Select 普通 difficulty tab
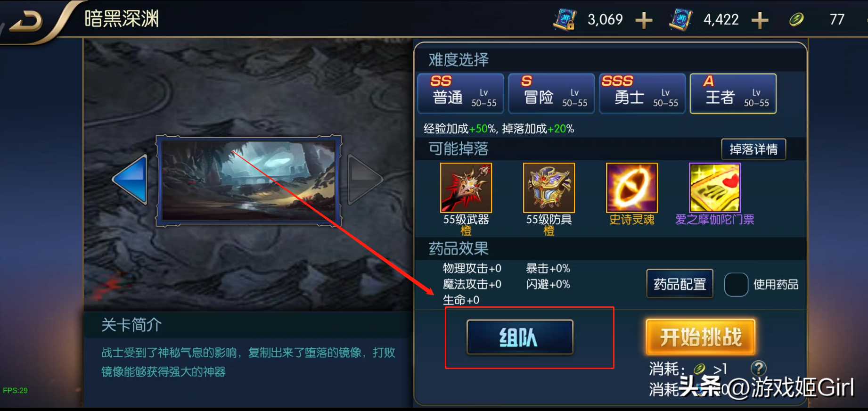868x411 pixels. [461, 93]
